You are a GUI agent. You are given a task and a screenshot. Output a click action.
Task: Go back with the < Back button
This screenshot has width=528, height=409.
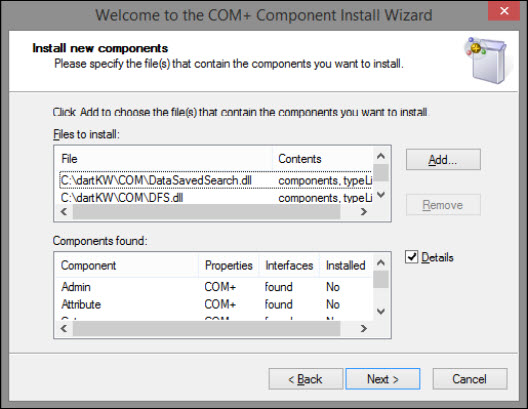click(305, 379)
